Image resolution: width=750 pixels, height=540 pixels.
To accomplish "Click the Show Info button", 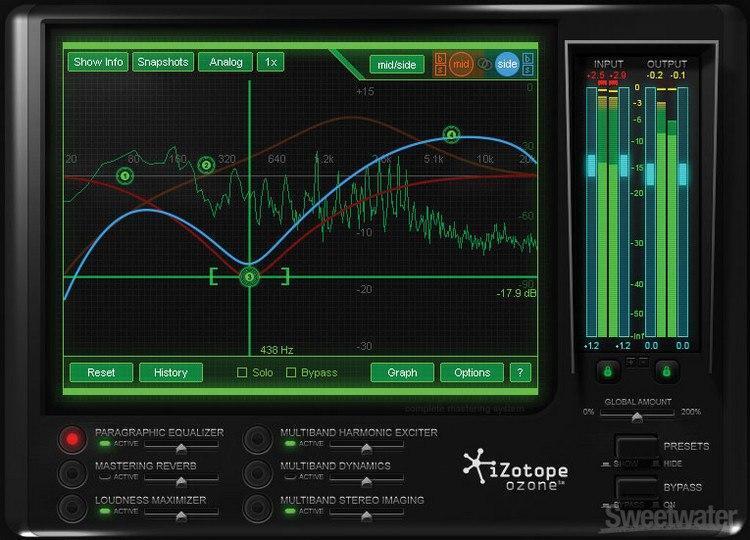I will click(x=98, y=62).
